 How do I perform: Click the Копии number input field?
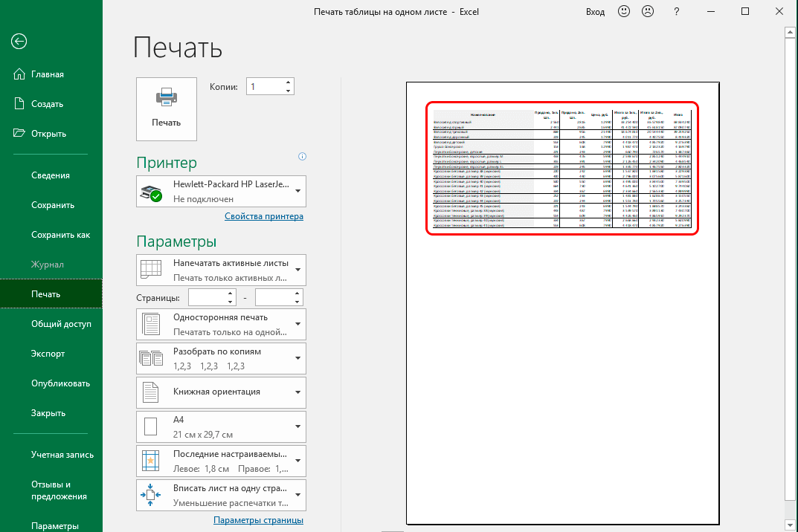coord(265,86)
